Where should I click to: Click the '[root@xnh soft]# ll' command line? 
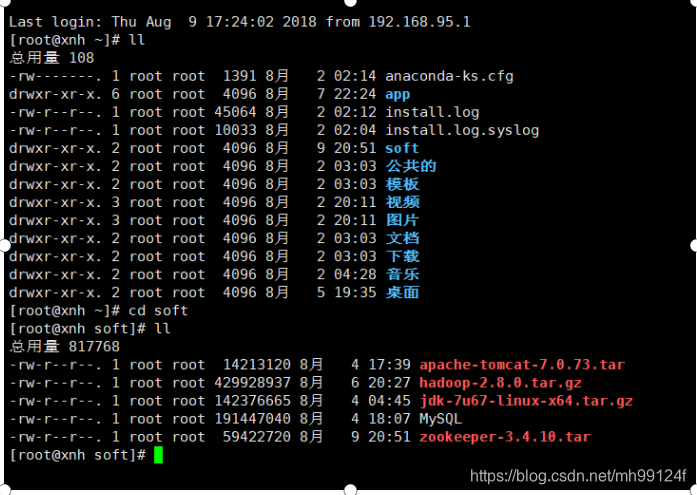click(89, 329)
